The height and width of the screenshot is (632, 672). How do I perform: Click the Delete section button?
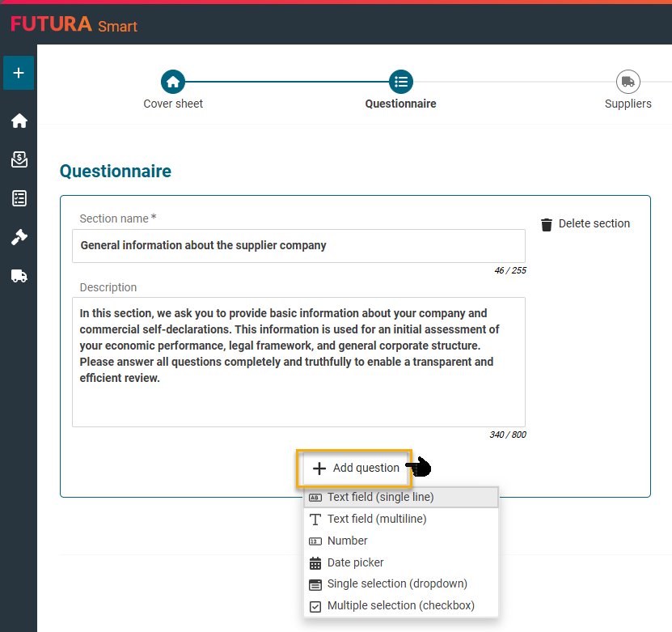[x=585, y=224]
